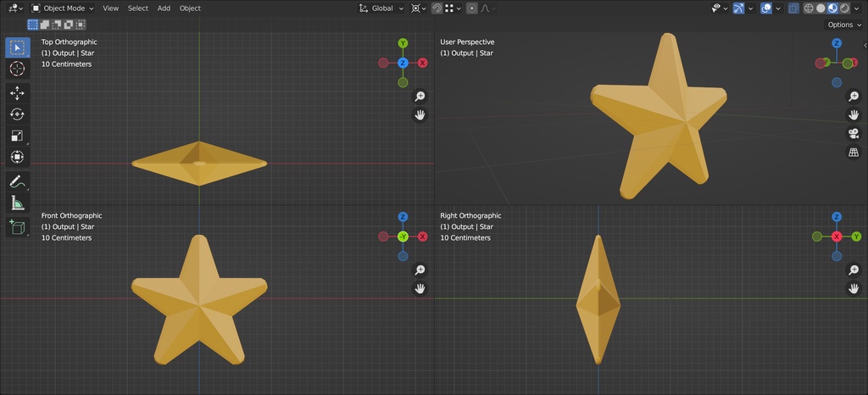Viewport: 868px width, 395px height.
Task: Open the snapping elements dropdown
Action: 453,8
